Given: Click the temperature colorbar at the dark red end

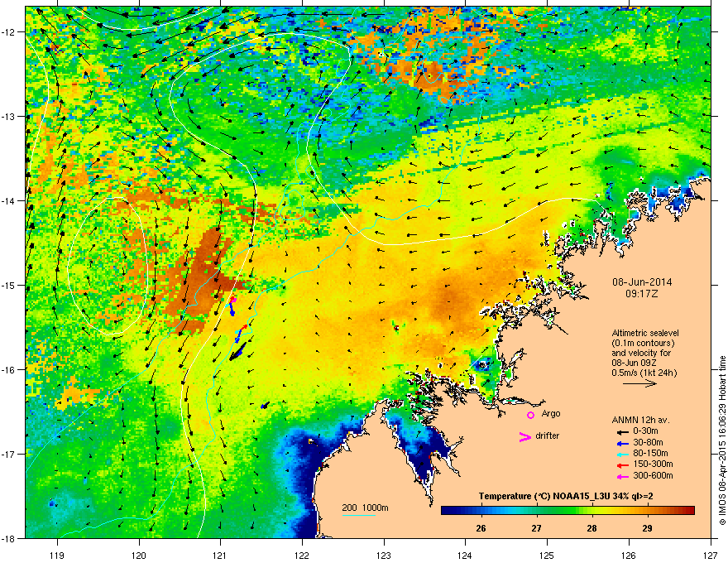Looking at the screenshot, I should pos(689,511).
